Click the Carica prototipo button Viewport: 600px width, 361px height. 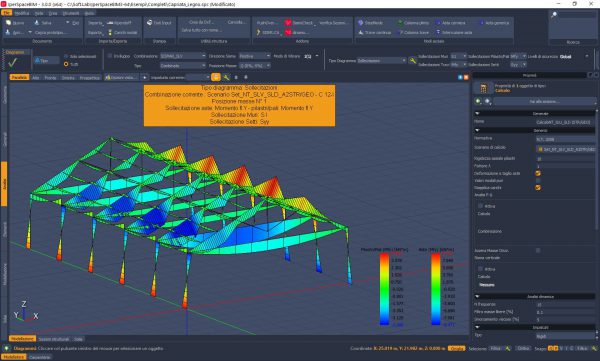(51, 33)
